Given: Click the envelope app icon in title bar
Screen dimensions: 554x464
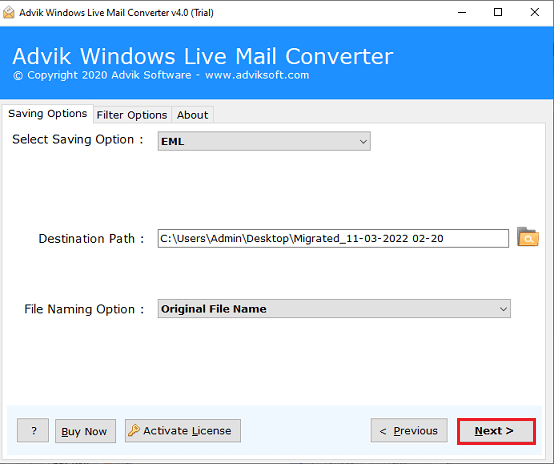Looking at the screenshot, I should 8,12.
